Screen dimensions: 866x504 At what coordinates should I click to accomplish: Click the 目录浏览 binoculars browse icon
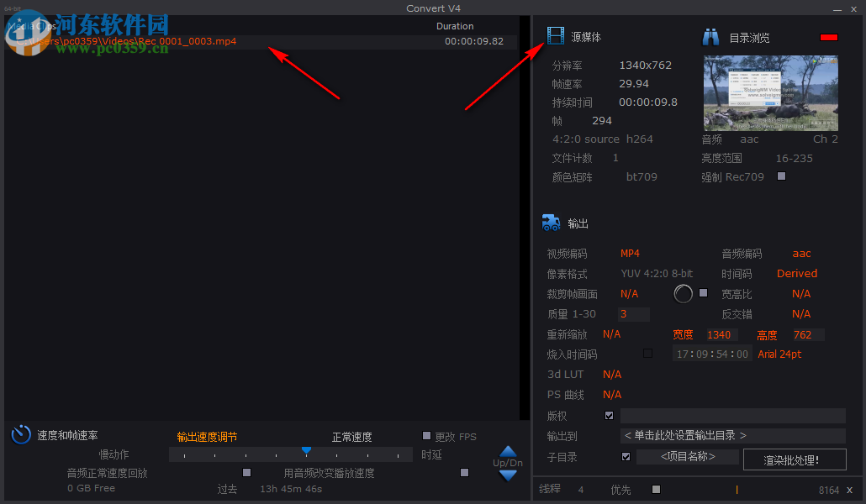click(710, 36)
